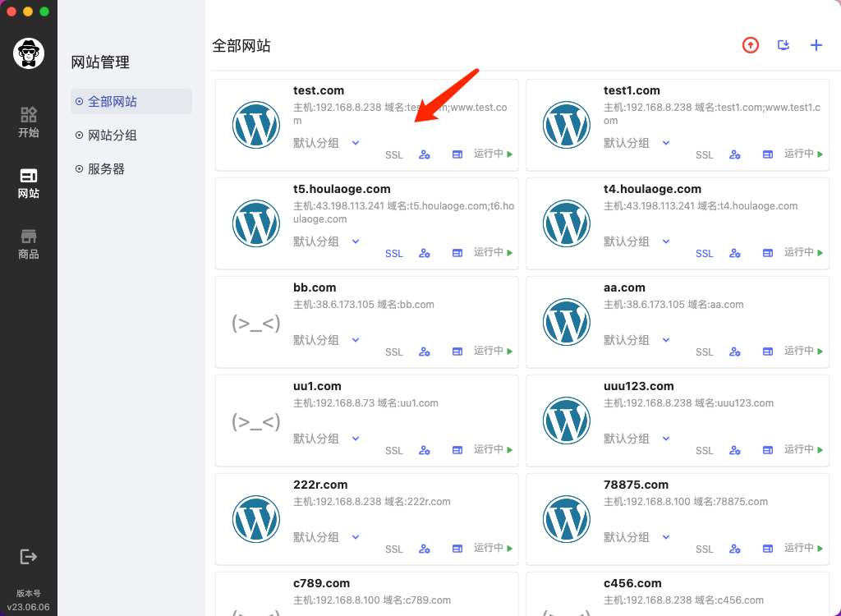Screen dimensions: 841x616
Task: Click the 全部网站 page heading
Action: (241, 46)
